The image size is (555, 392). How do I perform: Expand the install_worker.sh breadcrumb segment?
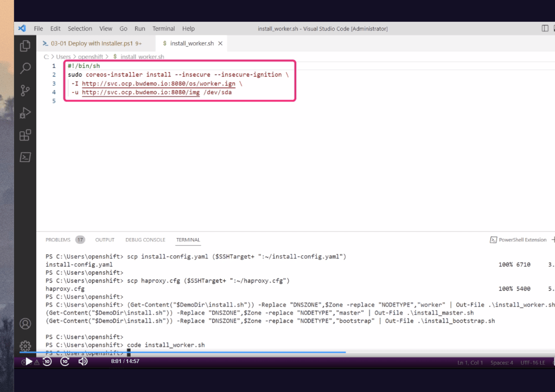pos(142,56)
